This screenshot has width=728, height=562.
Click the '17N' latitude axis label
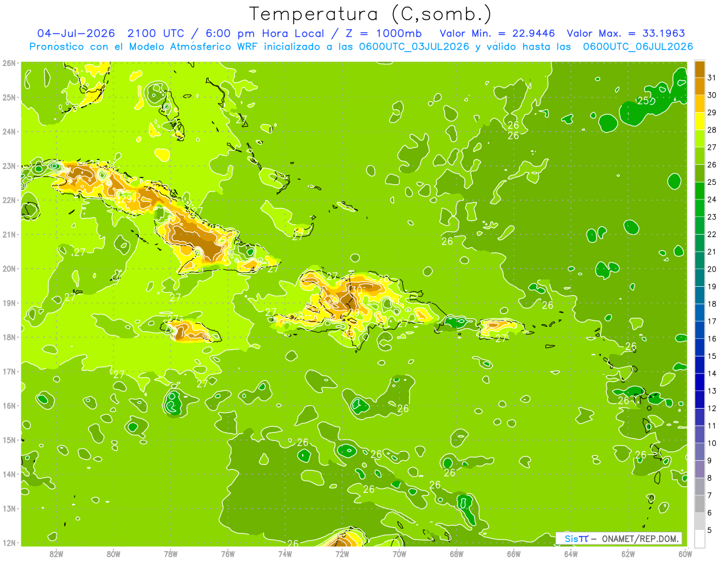pyautogui.click(x=9, y=371)
